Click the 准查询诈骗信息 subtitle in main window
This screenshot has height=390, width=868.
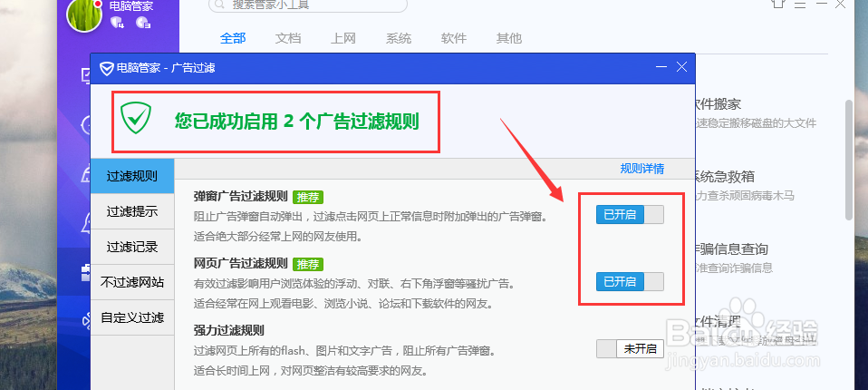734,268
